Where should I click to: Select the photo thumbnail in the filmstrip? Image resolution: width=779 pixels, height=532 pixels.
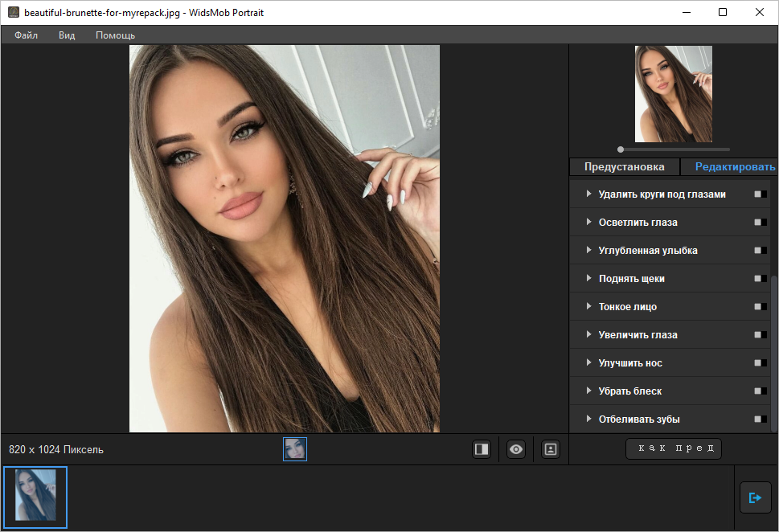[x=35, y=498]
